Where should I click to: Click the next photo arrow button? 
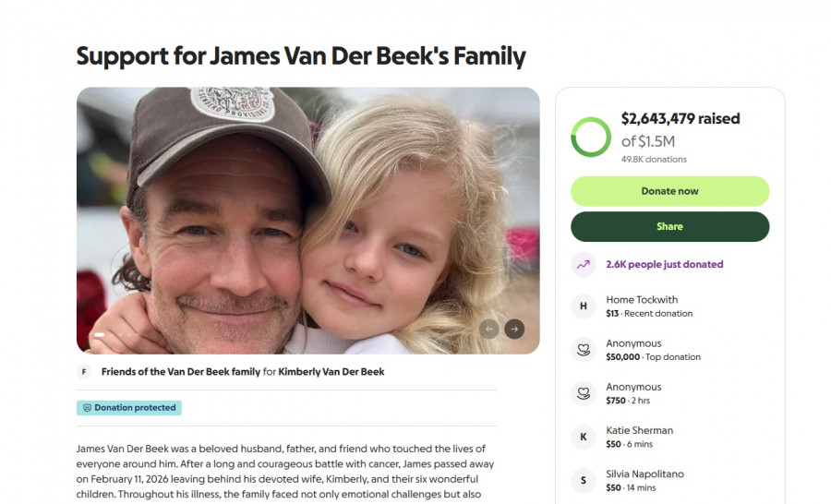click(514, 329)
